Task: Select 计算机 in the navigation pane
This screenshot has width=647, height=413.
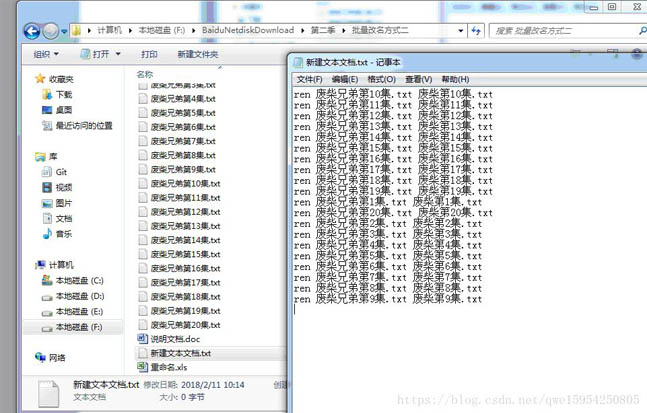Action: click(x=54, y=265)
